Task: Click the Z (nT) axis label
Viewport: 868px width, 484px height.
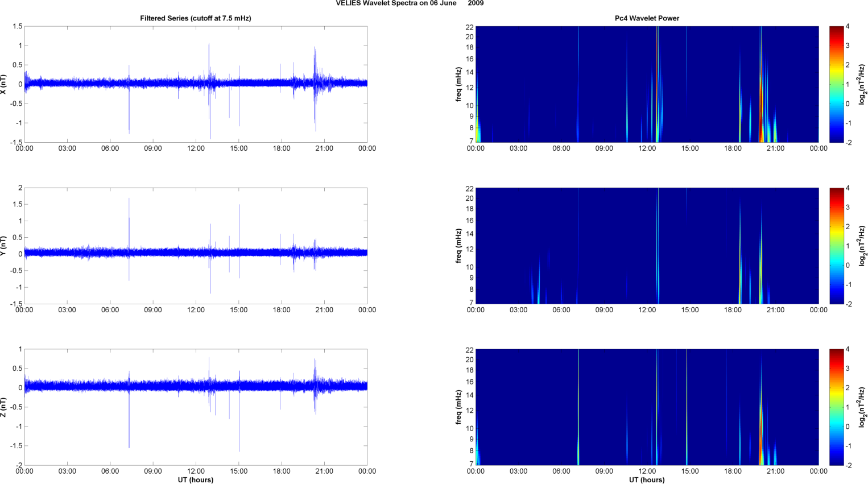Action: click(x=4, y=407)
